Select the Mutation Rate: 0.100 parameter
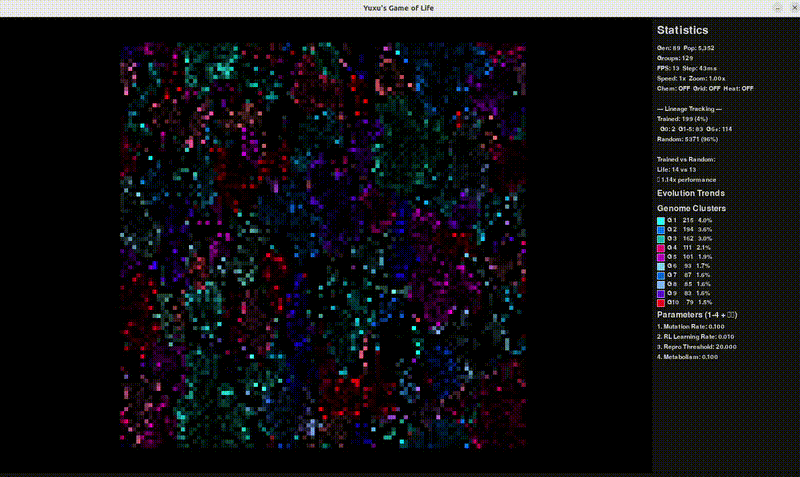Screen dimensions: 800x477 click(x=691, y=327)
